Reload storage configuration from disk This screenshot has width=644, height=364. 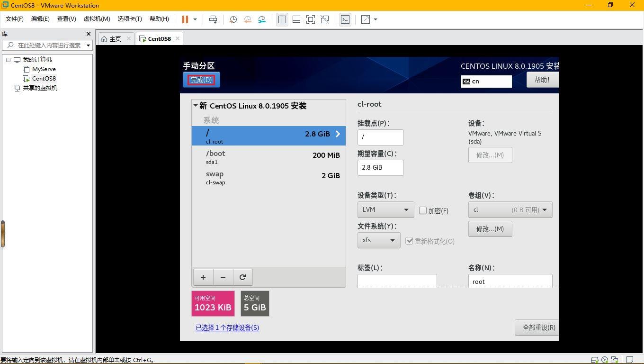coord(242,277)
